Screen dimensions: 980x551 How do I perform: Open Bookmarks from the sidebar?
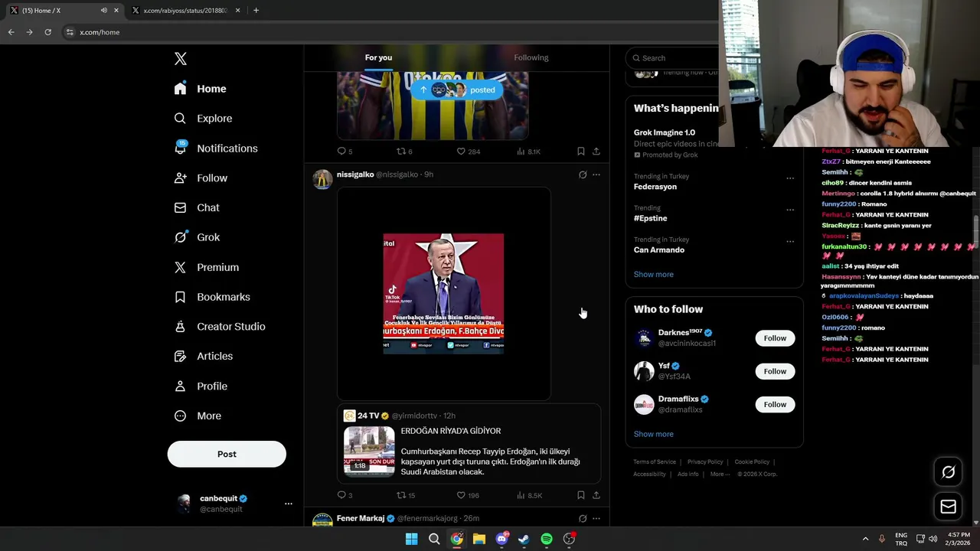point(212,297)
